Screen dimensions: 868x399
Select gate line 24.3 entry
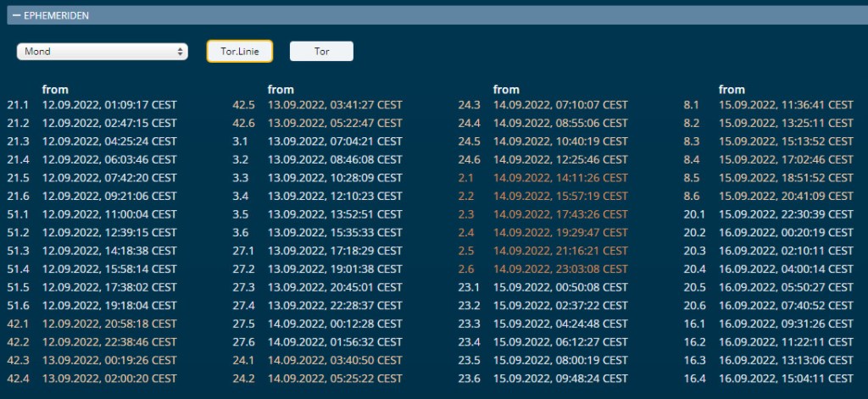click(469, 105)
